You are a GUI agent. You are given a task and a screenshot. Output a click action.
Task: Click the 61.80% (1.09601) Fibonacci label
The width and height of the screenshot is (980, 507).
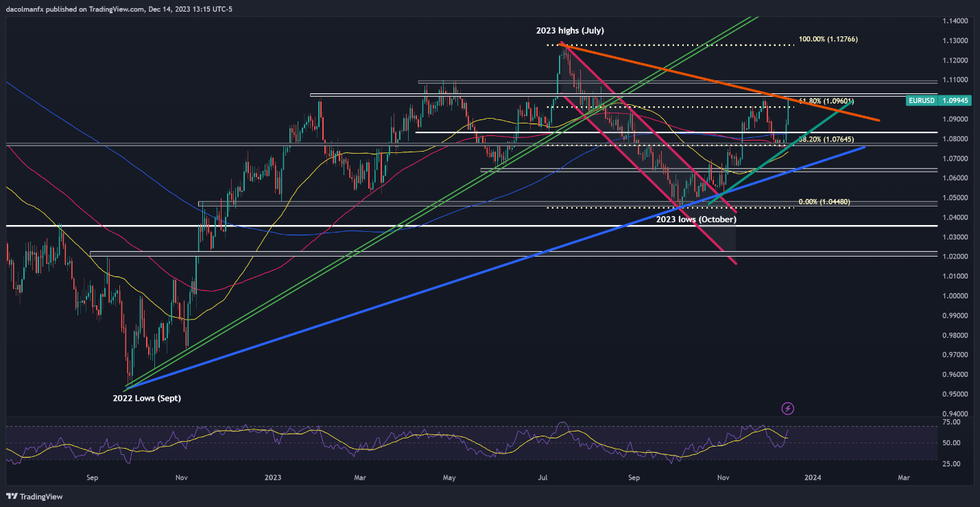pos(828,101)
